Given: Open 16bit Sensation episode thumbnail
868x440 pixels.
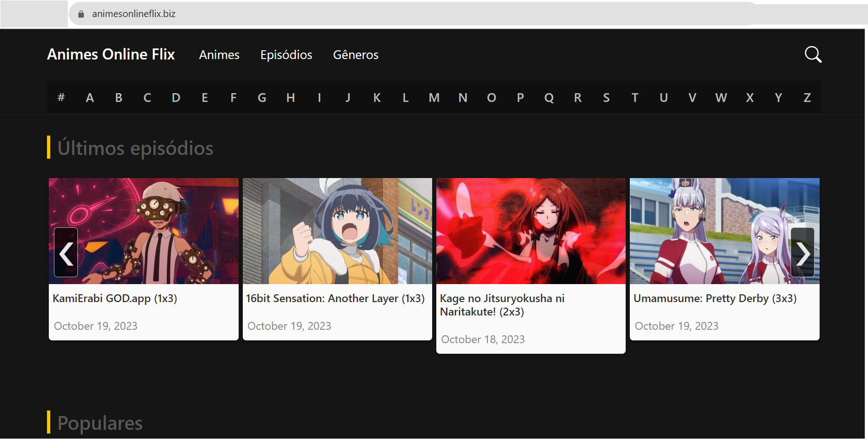Looking at the screenshot, I should [337, 231].
